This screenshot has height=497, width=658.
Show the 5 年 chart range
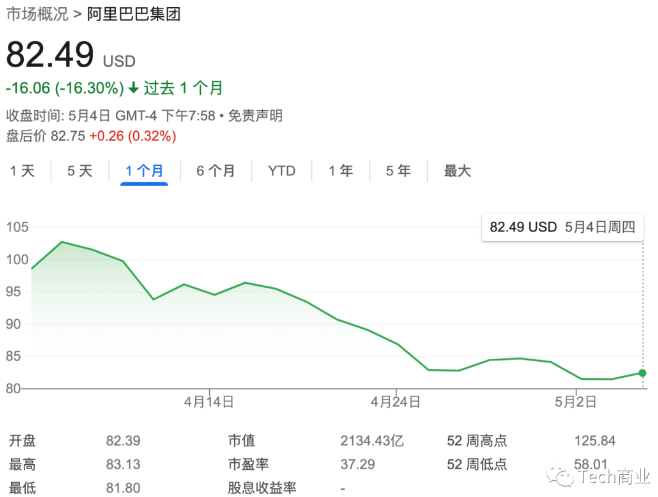(x=398, y=171)
